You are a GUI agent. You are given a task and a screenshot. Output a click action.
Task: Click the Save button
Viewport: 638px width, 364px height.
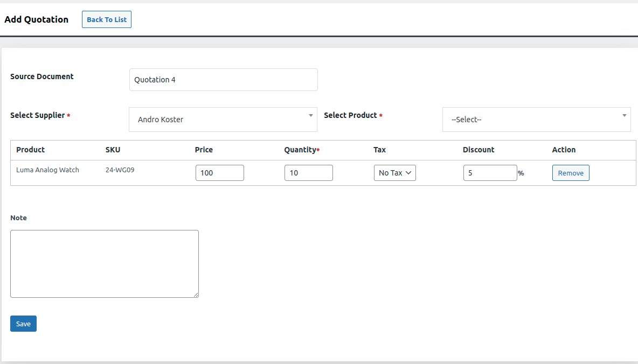coord(23,324)
